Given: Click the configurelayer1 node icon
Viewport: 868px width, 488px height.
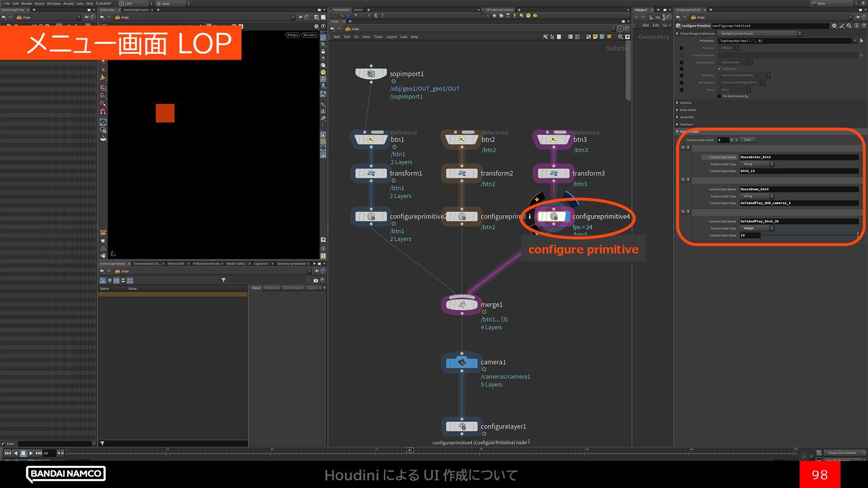Looking at the screenshot, I should 462,426.
